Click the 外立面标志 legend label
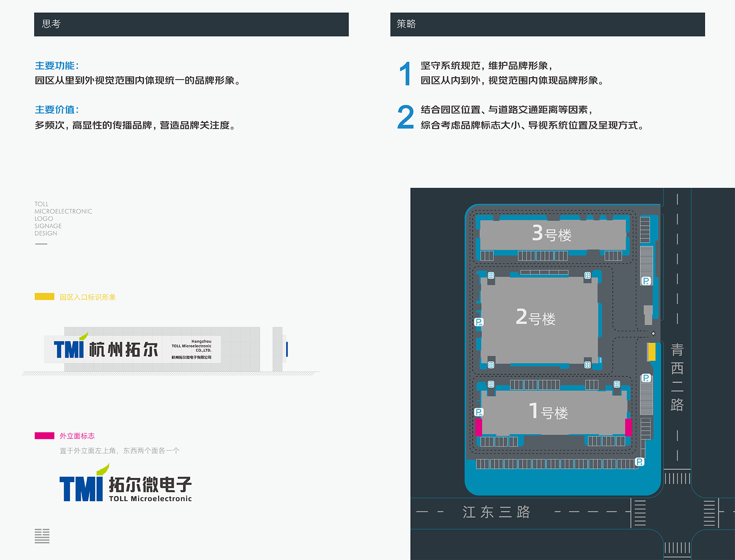 click(x=77, y=436)
